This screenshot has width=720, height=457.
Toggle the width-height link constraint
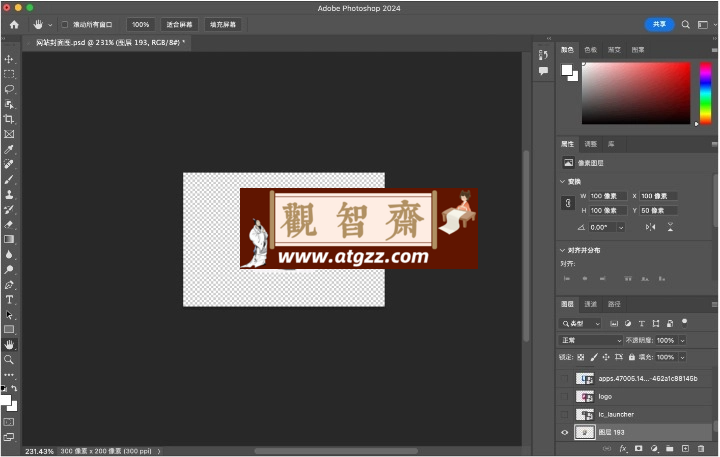(568, 203)
